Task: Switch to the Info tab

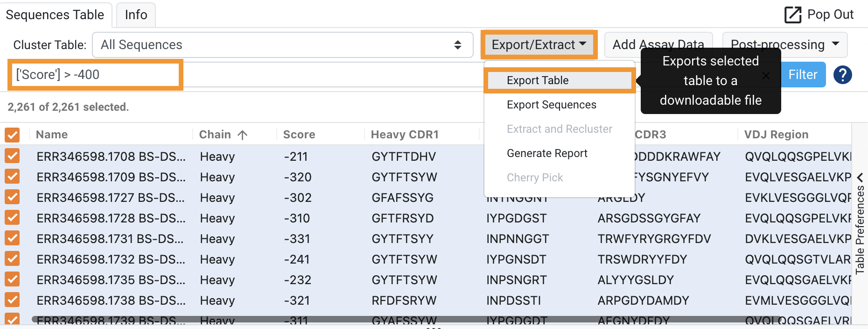Action: coord(136,15)
